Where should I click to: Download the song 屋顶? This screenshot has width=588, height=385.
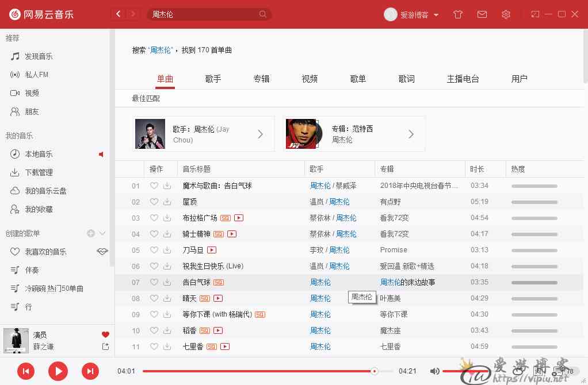pyautogui.click(x=167, y=202)
